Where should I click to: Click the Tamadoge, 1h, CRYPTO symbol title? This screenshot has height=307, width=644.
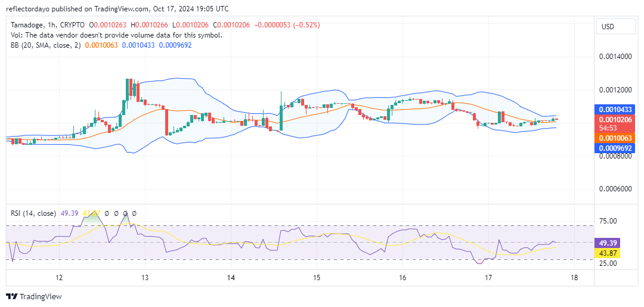tap(48, 25)
